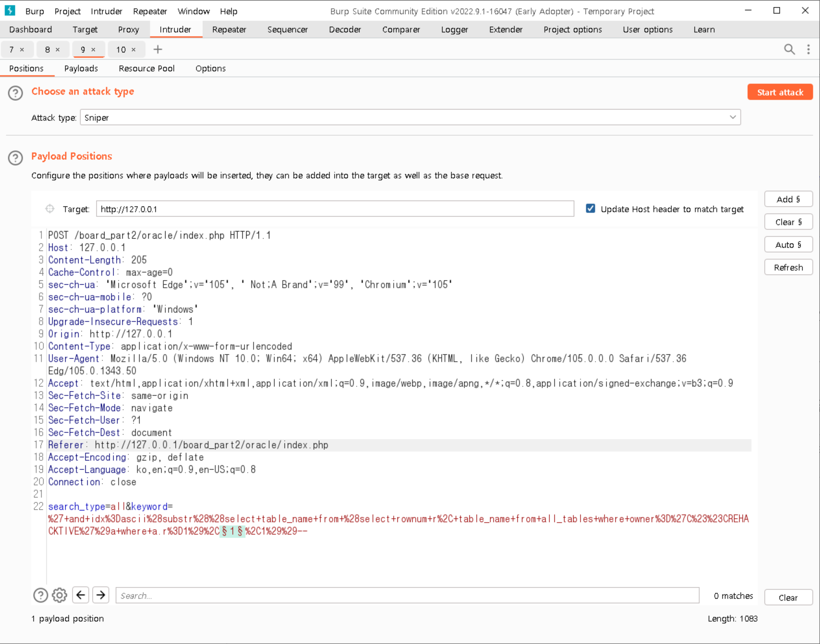The width and height of the screenshot is (820, 644).
Task: Open the three-dot tab options menu
Action: pyautogui.click(x=808, y=49)
